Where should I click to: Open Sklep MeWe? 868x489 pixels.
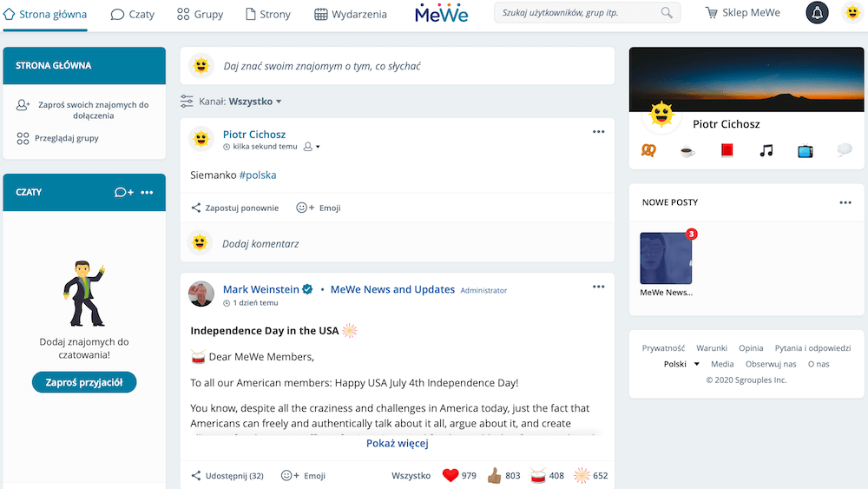click(743, 13)
